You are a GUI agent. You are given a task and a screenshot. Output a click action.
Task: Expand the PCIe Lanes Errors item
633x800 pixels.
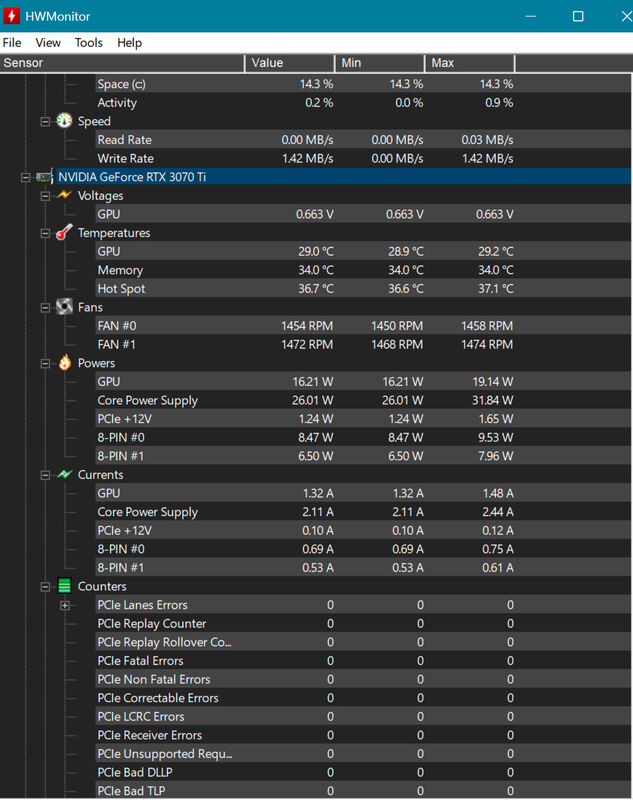click(x=65, y=605)
